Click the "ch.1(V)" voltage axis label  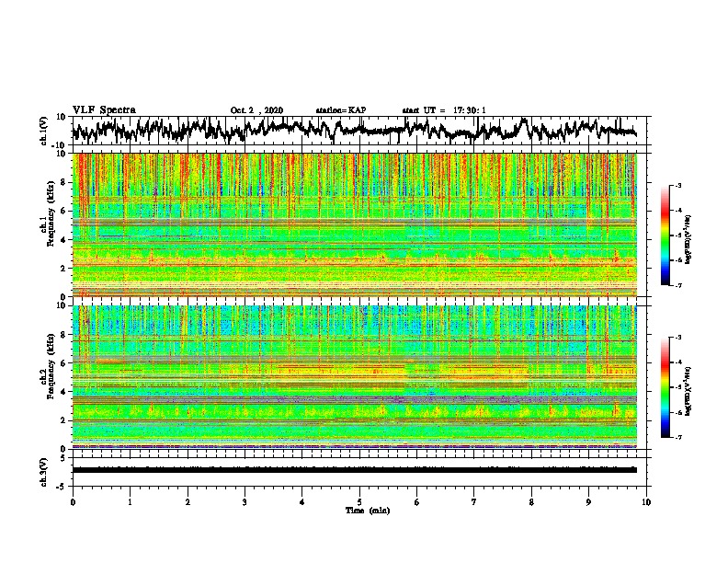[x=44, y=131]
